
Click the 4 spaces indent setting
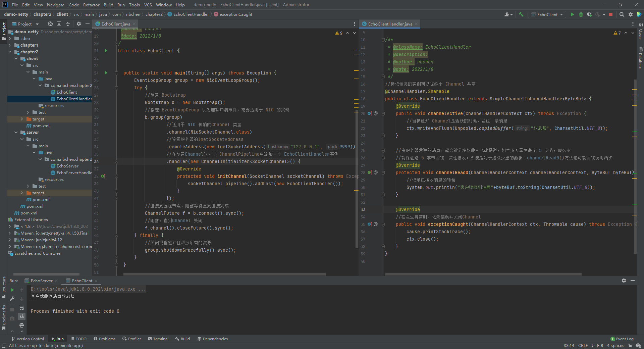(x=615, y=346)
